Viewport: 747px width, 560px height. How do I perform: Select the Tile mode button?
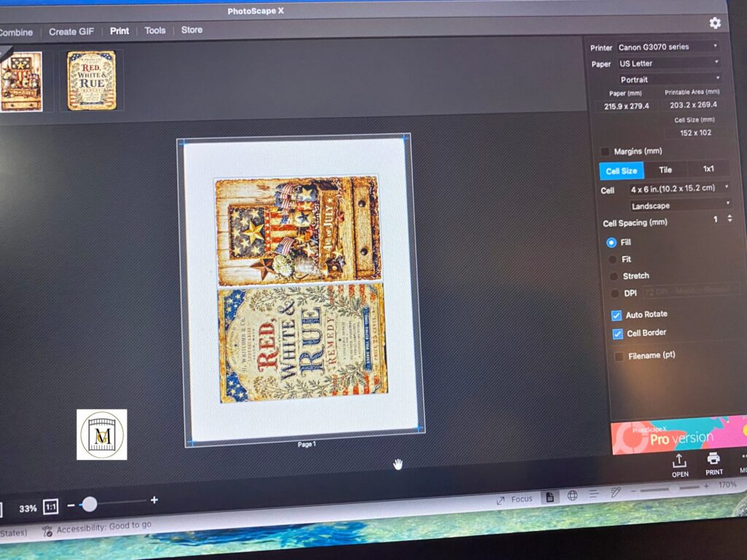coord(665,169)
